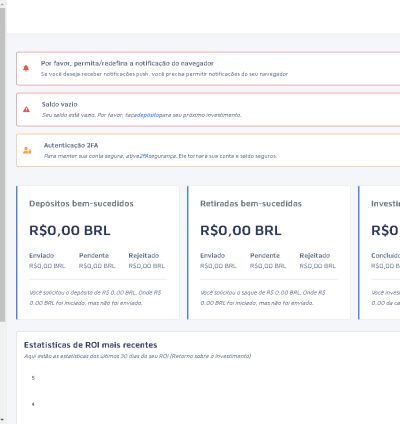
Task: Click 'Estatísticas de ROI mais recentes' heading
Action: (90, 345)
